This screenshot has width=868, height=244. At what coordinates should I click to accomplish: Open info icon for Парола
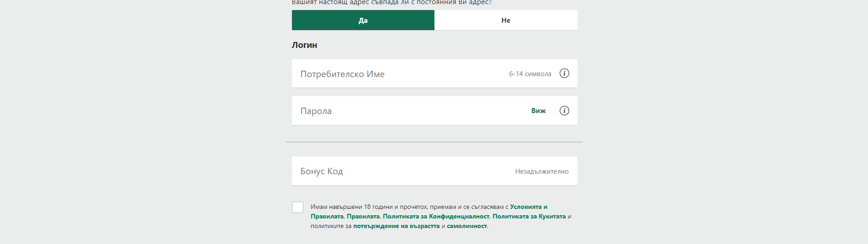(564, 111)
